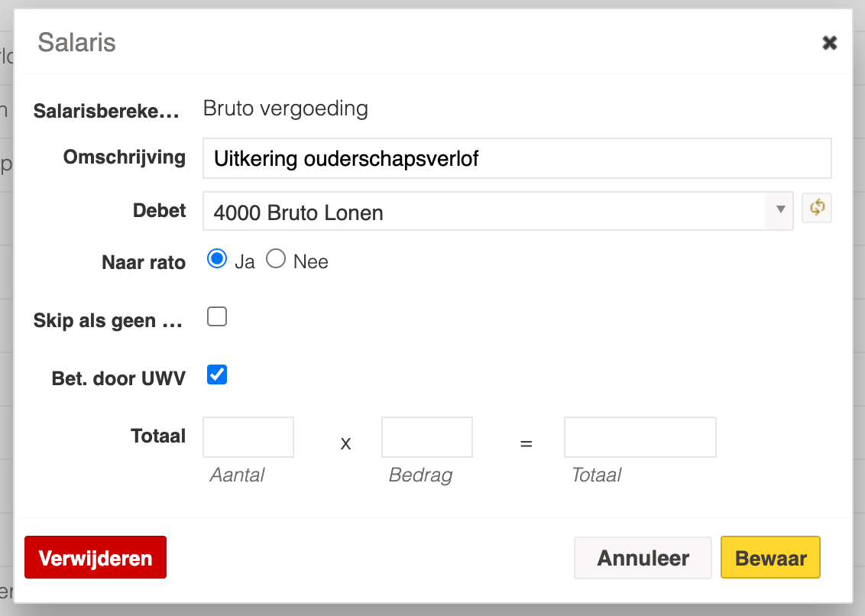Click the Bet. door UWV label
Viewport: 865px width, 616px height.
pyautogui.click(x=118, y=378)
